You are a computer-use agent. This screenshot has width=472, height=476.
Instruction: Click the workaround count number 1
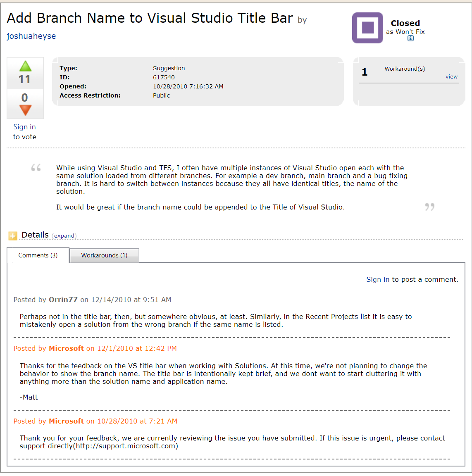click(364, 71)
